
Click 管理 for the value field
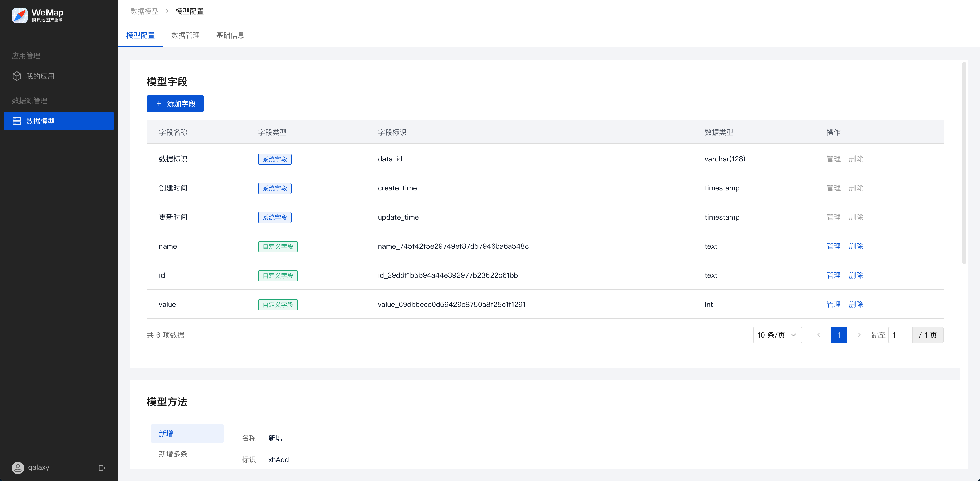[833, 305]
